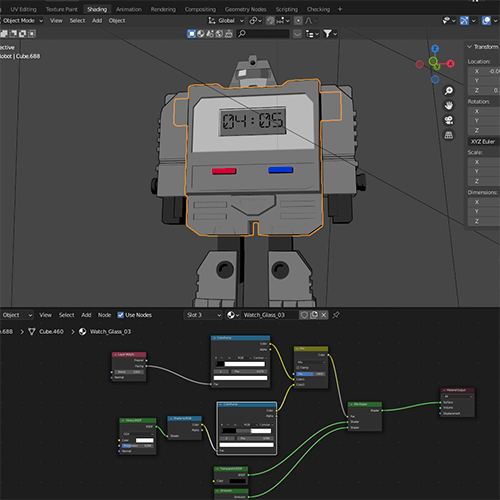Toggle proportional editing button in header
The image size is (500, 500).
click(x=298, y=21)
